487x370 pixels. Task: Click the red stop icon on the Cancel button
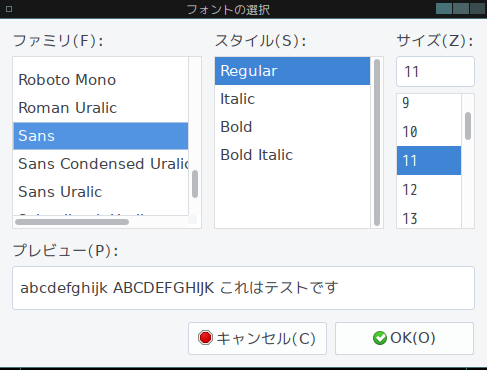[205, 338]
